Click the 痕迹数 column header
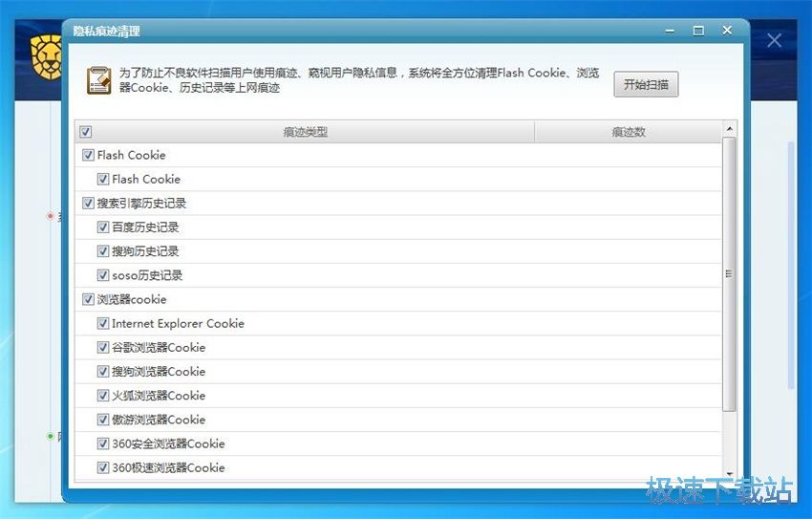Screen dimensions: 812x519 [629, 132]
